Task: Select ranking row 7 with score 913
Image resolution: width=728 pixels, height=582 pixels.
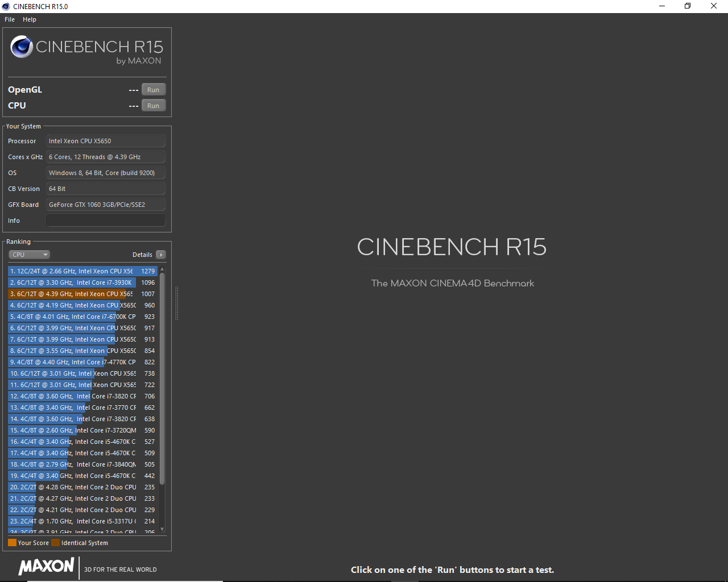Action: click(x=83, y=339)
